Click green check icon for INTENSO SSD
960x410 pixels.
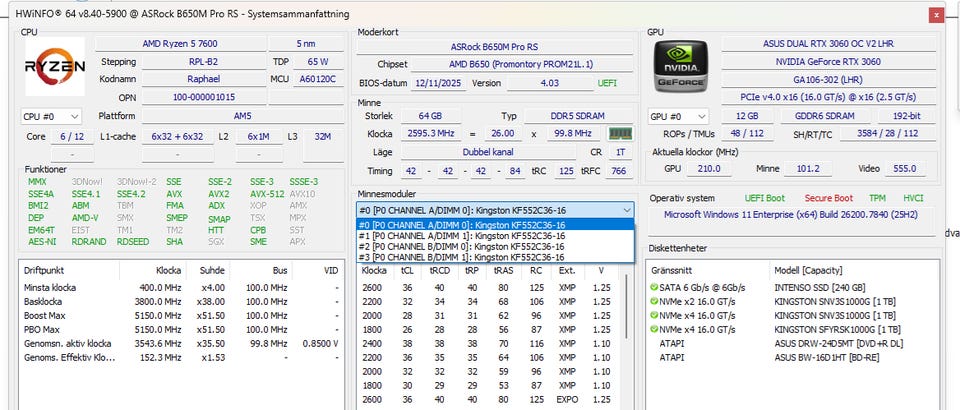[x=655, y=287]
